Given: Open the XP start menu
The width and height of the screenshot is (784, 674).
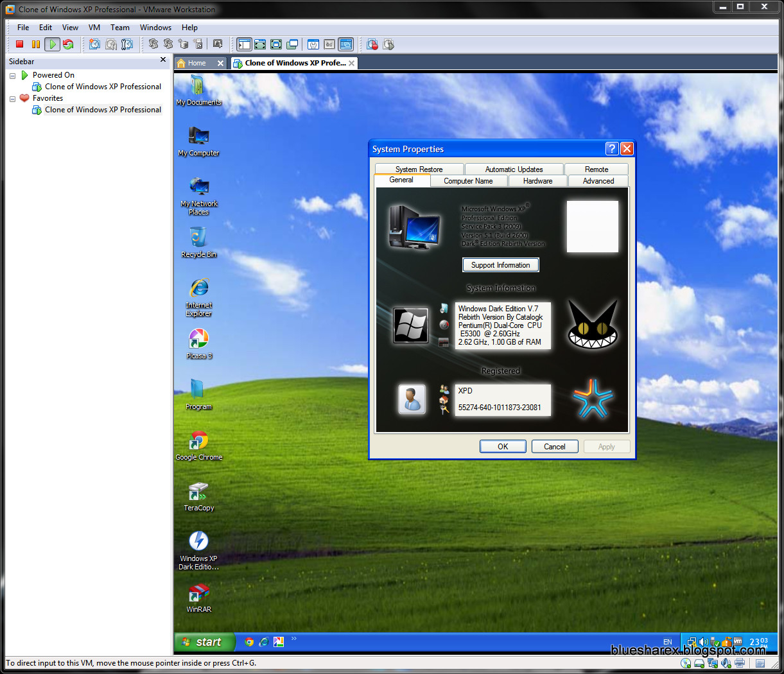Looking at the screenshot, I should point(205,642).
